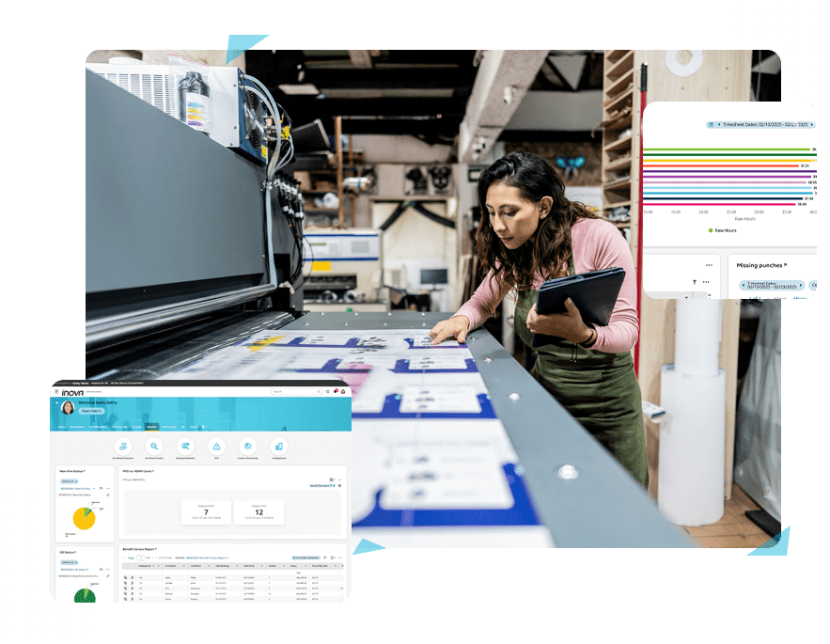830x644 pixels.
Task: Open more options in PPO vs HDHP widget
Action: click(340, 479)
